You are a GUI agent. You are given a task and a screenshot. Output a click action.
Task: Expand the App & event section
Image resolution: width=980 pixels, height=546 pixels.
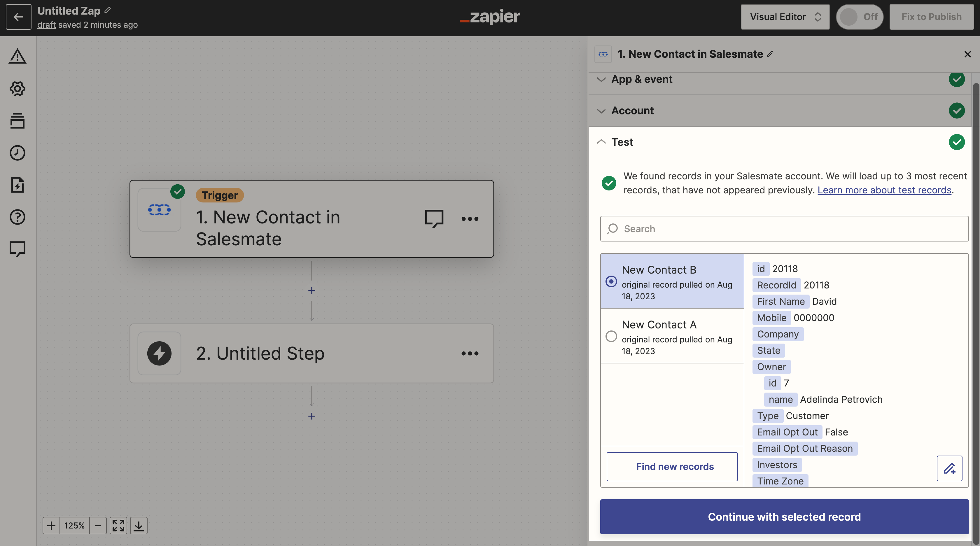point(780,79)
